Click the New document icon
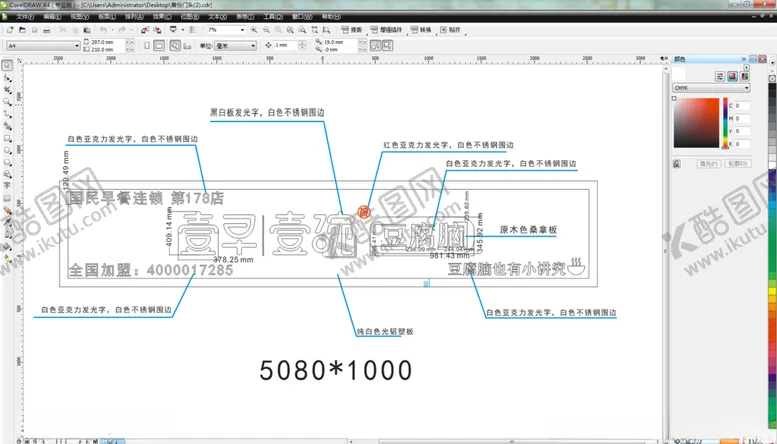777x444 pixels. [10, 30]
